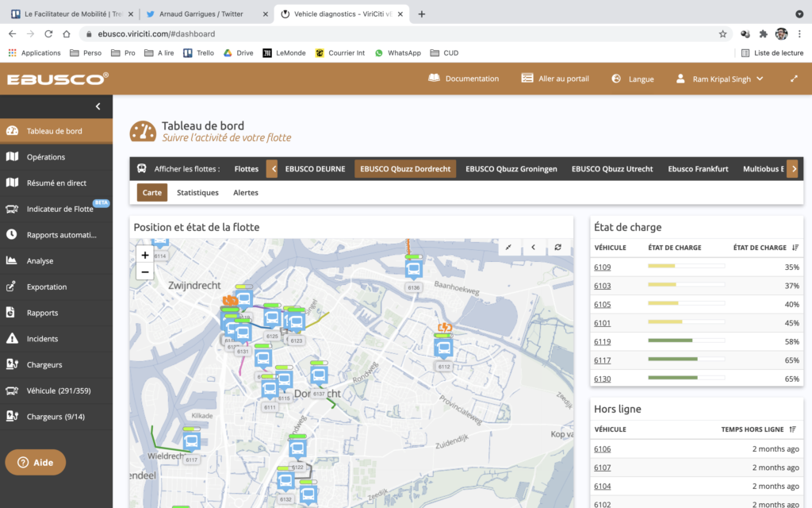The height and width of the screenshot is (508, 812).
Task: Open offline vehicle 6106 link
Action: (x=603, y=449)
